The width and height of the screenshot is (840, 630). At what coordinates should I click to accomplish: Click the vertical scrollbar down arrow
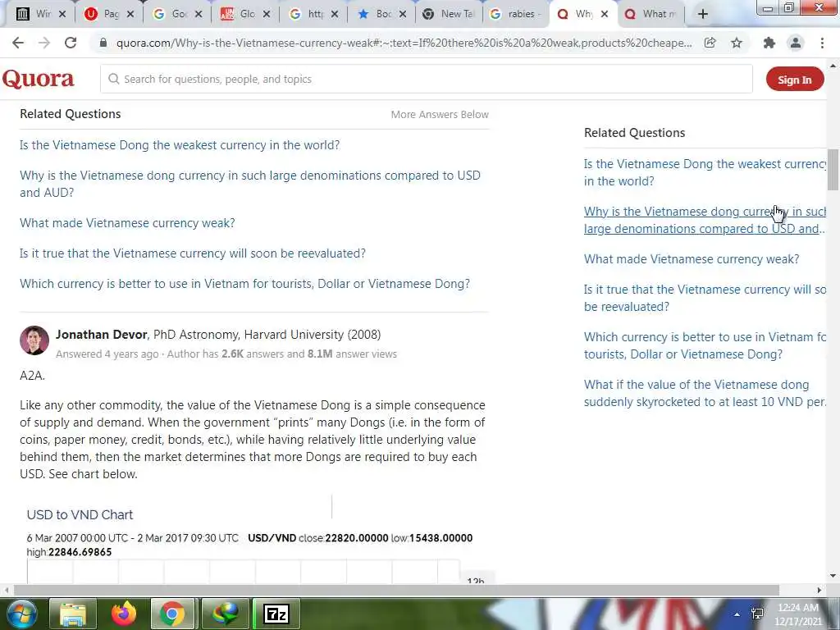coord(833,576)
